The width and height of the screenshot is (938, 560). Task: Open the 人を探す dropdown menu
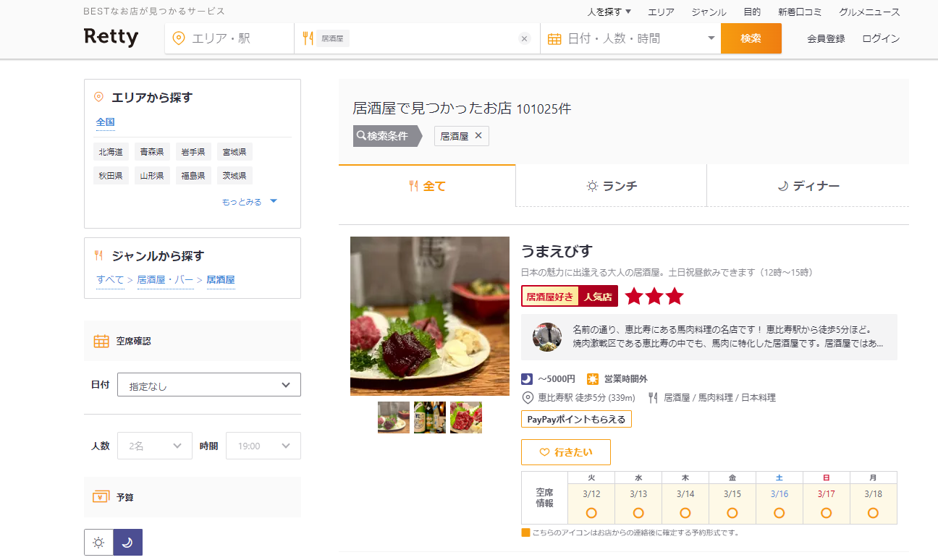pos(609,12)
